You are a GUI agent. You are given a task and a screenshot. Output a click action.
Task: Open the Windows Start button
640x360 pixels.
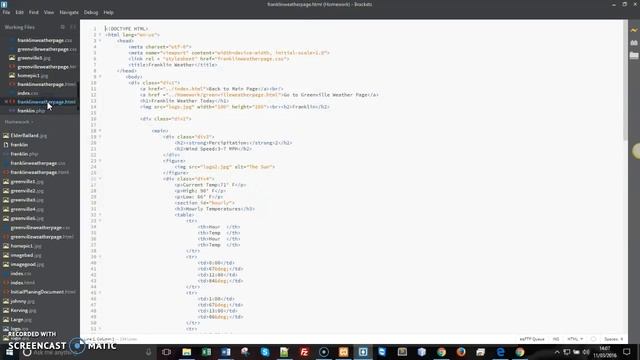tap(9, 352)
